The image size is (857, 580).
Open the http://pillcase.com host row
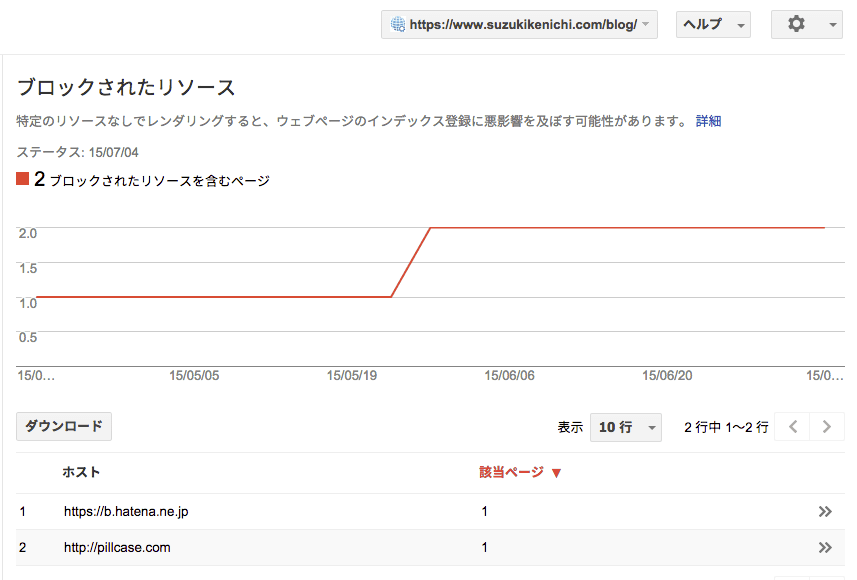pyautogui.click(x=117, y=547)
